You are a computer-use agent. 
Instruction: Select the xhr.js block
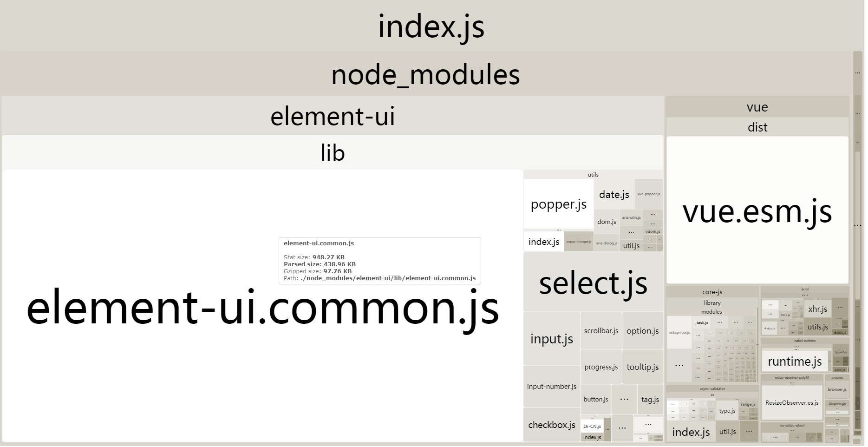pos(817,309)
